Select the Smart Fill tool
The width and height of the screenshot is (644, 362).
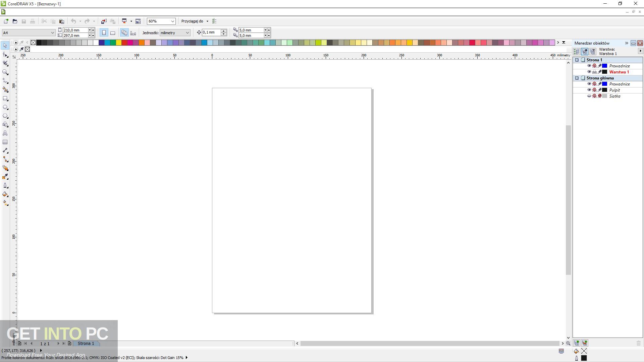click(x=5, y=89)
